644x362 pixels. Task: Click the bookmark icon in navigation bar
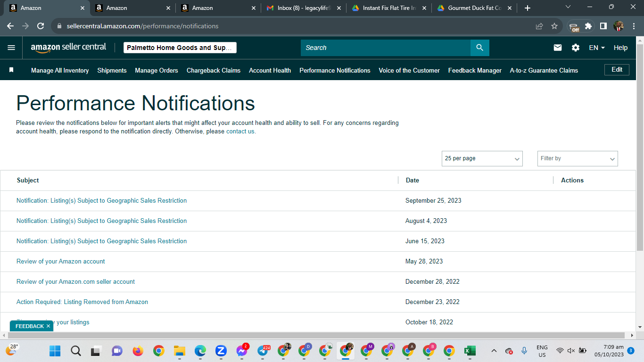click(11, 70)
